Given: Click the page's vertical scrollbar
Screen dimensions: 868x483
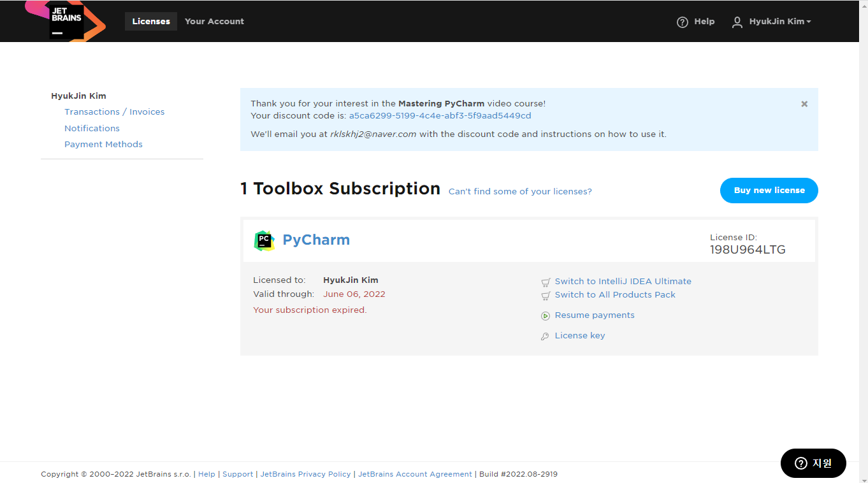Looking at the screenshot, I should [x=863, y=242].
